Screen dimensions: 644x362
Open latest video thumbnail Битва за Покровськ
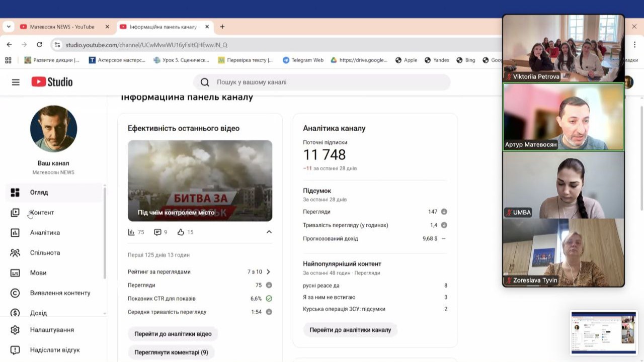coord(200,180)
